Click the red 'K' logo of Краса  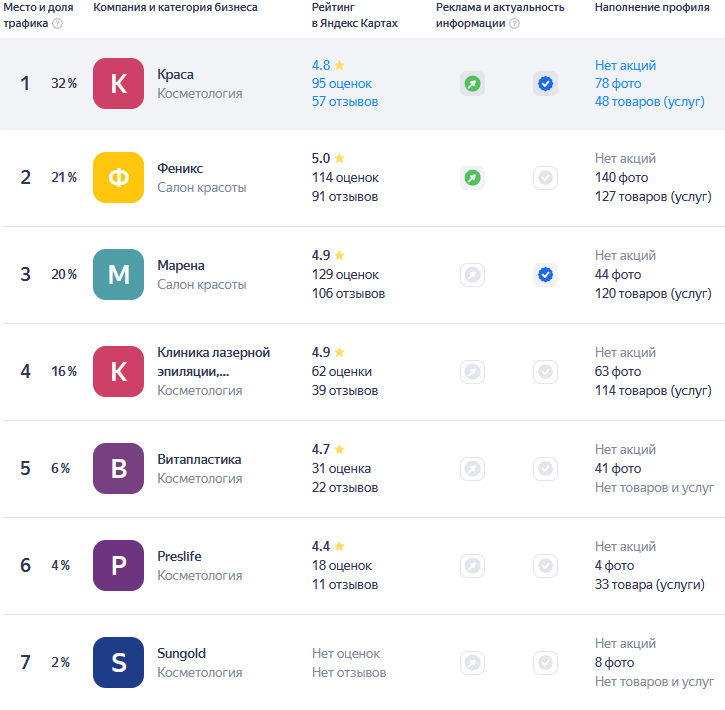tap(118, 84)
